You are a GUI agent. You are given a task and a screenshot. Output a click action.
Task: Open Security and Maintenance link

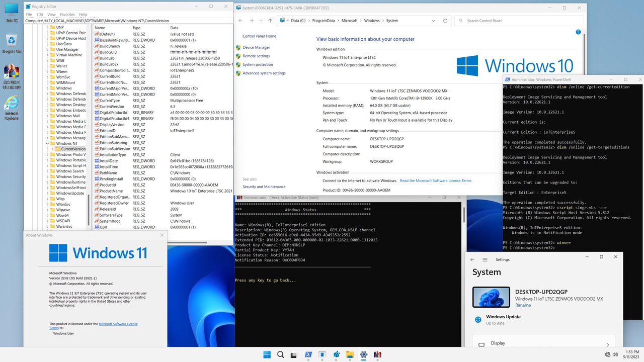coord(264,187)
